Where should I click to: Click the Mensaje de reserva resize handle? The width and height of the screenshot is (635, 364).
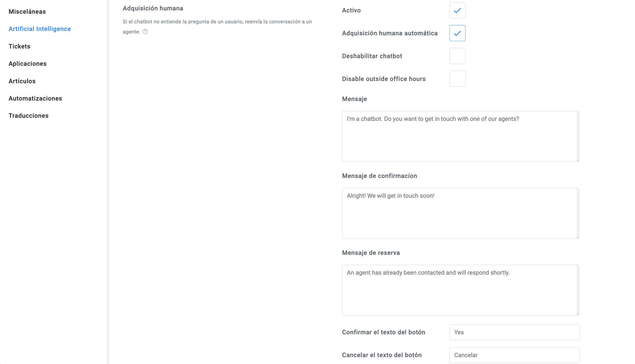point(578,314)
